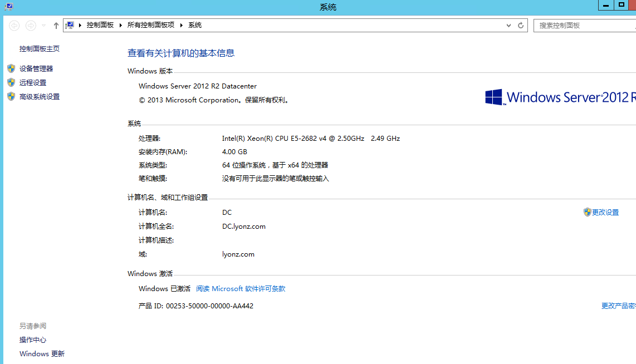This screenshot has width=636, height=364.
Task: Click Windows Server 2012 R2 Datacenter edition text
Action: (198, 86)
